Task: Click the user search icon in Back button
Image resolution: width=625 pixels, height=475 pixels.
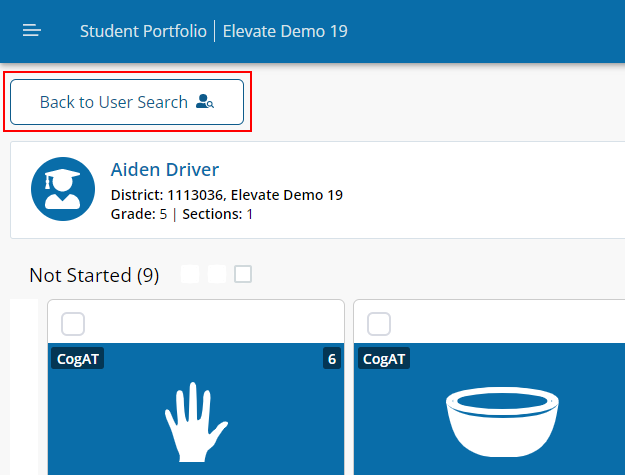Action: 205,102
